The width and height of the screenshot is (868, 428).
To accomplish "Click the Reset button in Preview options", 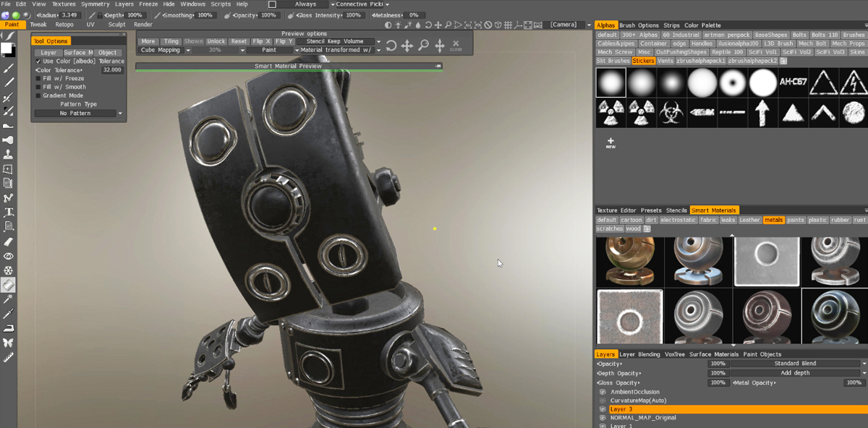I will pos(239,41).
